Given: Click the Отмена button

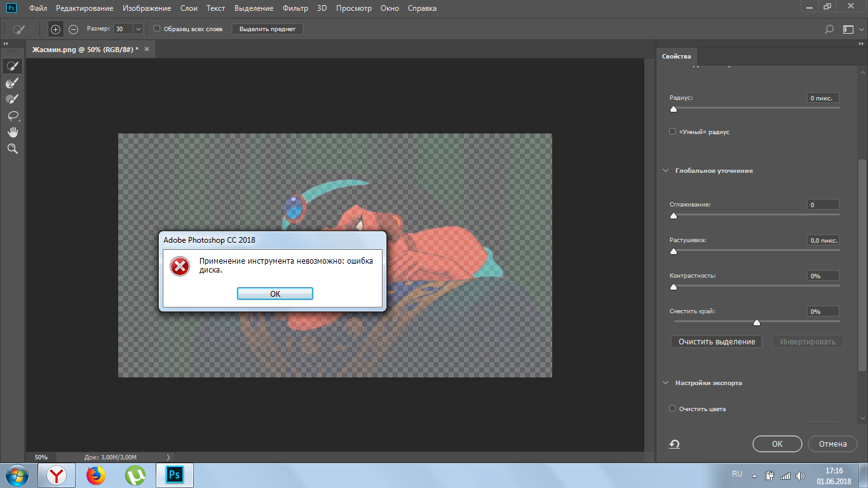Looking at the screenshot, I should pyautogui.click(x=832, y=444).
